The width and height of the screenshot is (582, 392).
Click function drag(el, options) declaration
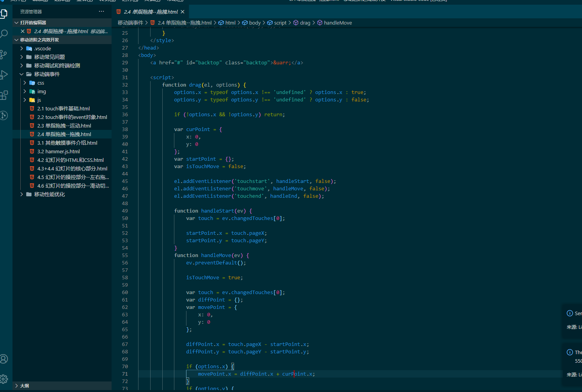[x=204, y=85]
